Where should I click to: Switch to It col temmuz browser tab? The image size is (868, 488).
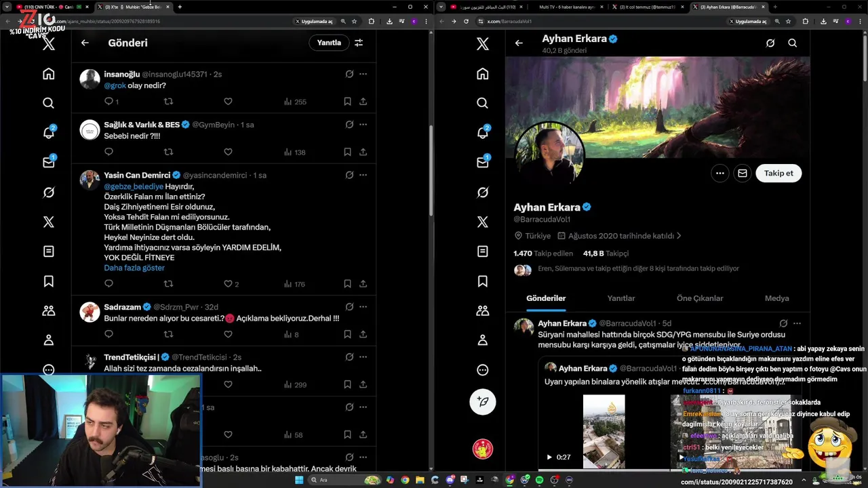[648, 7]
